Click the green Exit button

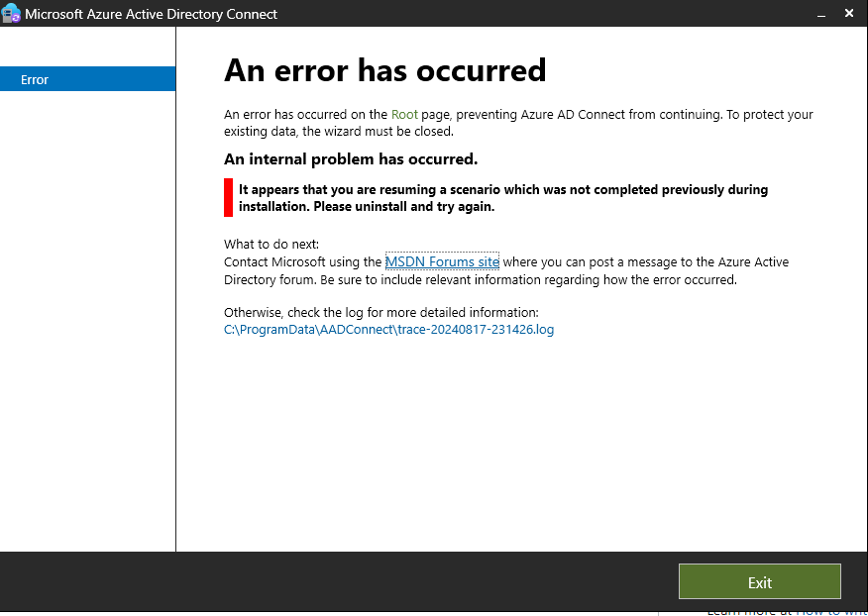[759, 581]
